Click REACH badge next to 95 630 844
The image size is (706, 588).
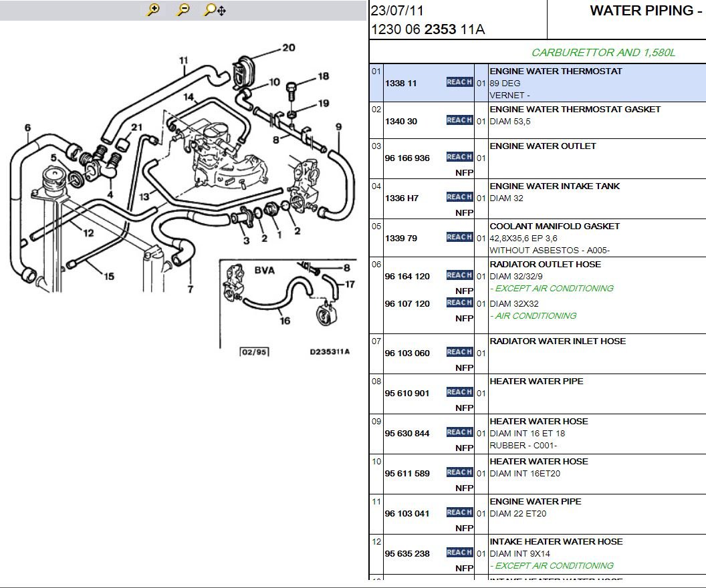click(x=459, y=432)
